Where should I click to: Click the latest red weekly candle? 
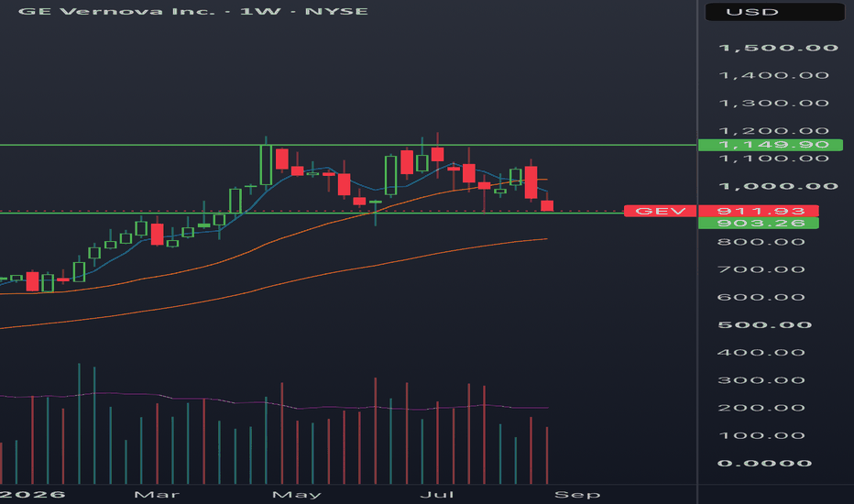(547, 205)
